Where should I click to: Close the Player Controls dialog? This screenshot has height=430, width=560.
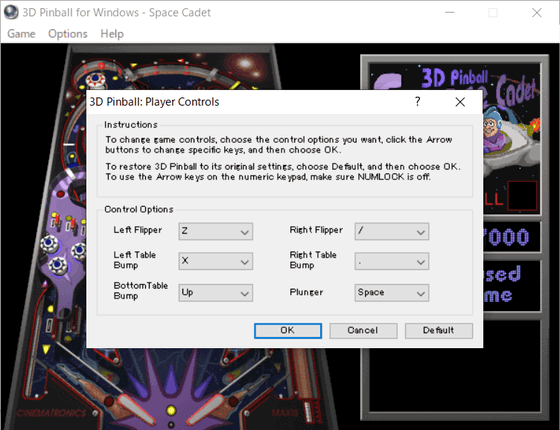[x=460, y=102]
